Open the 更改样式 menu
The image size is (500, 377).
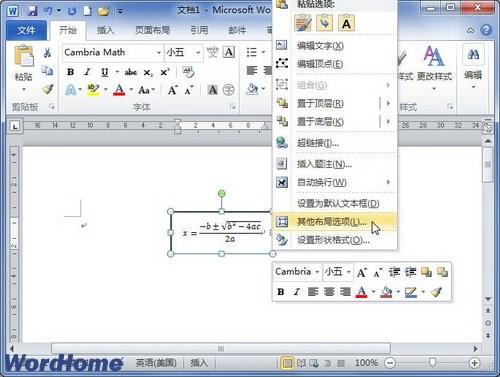pyautogui.click(x=434, y=67)
